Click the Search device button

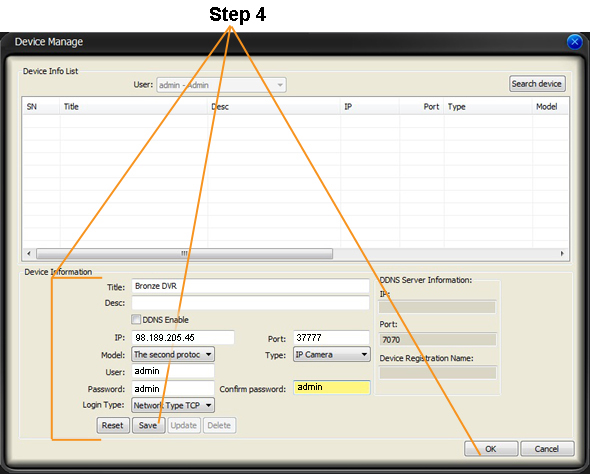[537, 84]
